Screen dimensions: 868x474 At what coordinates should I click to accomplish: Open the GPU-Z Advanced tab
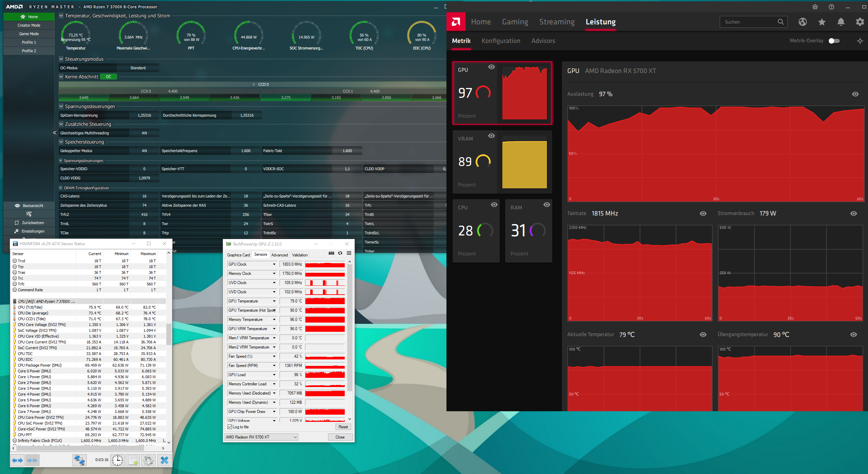(x=279, y=255)
